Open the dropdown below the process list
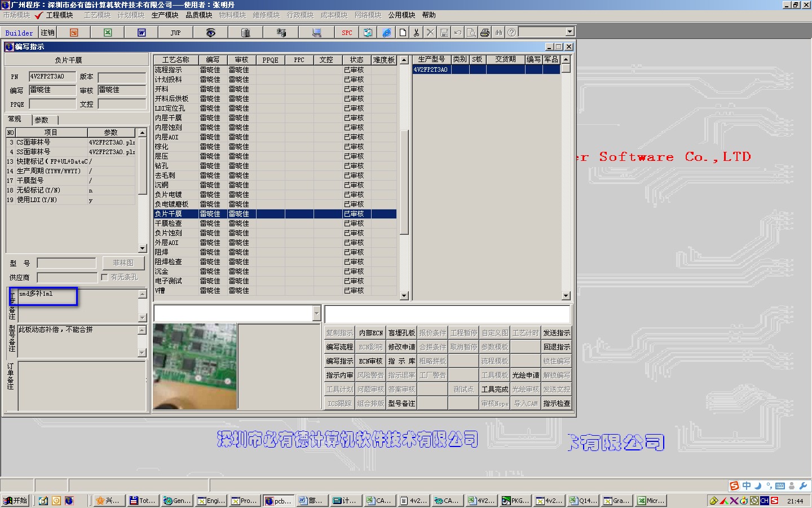The image size is (812, 508). [x=316, y=313]
